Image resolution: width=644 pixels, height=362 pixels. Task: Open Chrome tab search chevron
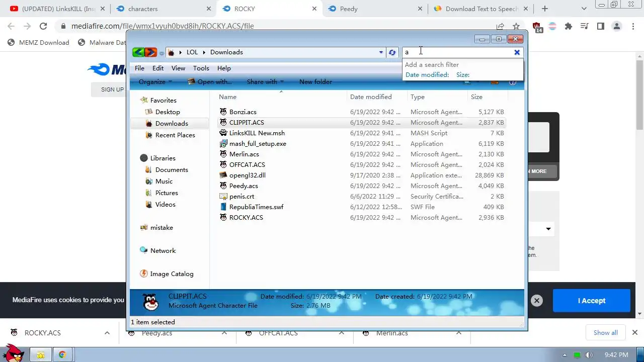[x=584, y=9]
